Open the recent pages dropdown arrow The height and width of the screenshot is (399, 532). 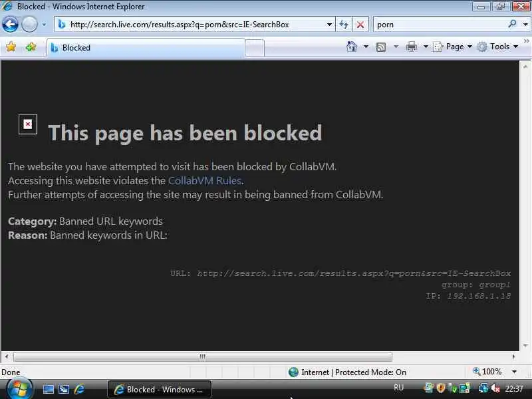44,25
